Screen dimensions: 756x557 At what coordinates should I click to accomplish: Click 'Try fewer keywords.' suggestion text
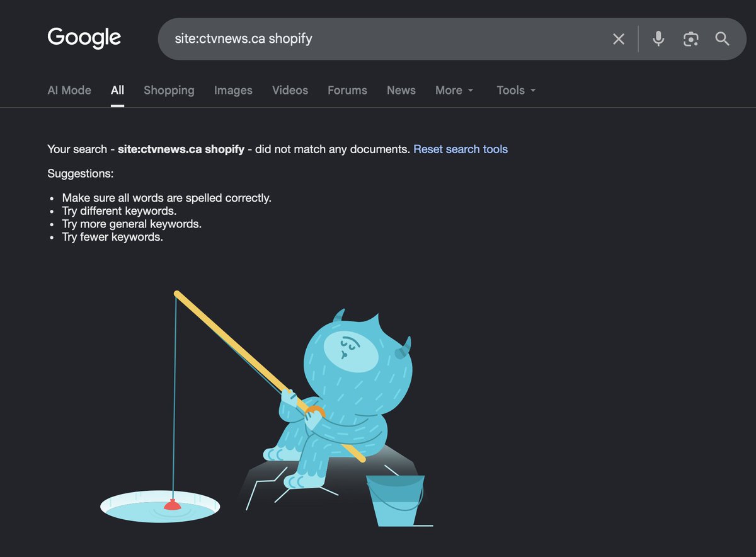tap(112, 237)
